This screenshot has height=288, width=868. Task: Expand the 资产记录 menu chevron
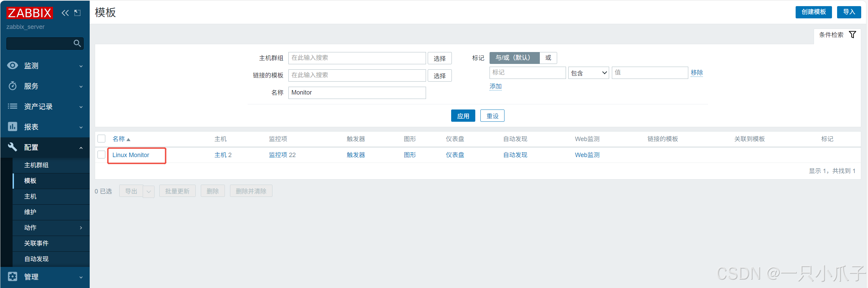tap(81, 107)
